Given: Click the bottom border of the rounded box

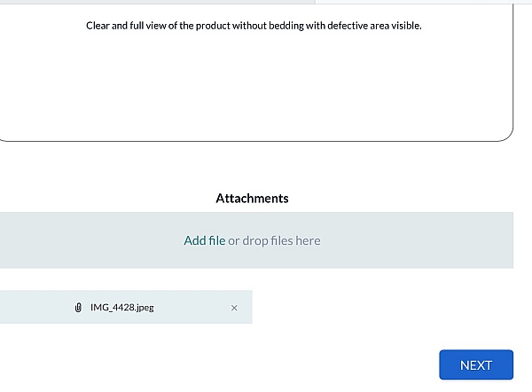Looking at the screenshot, I should pos(254,141).
